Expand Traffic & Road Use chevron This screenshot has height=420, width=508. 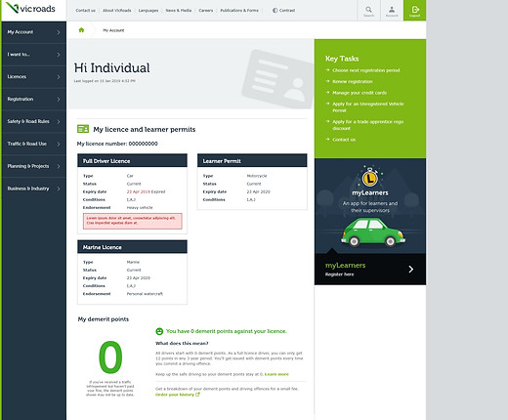(x=59, y=144)
